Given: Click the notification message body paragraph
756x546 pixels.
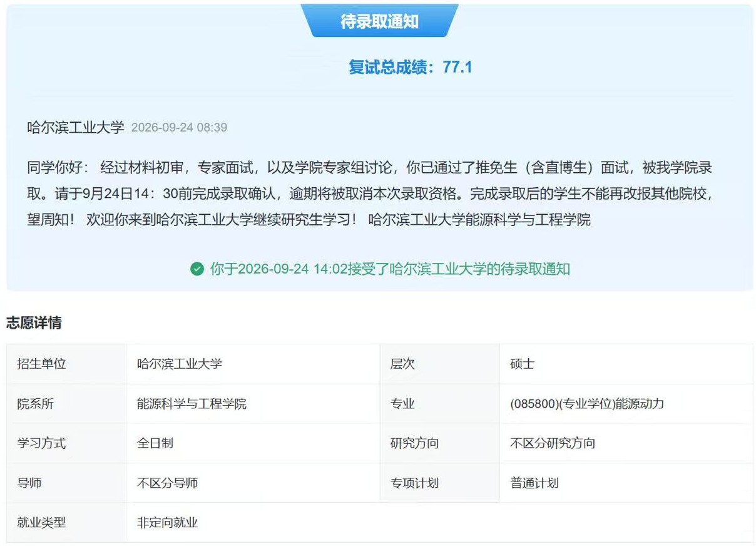Looking at the screenshot, I should (370, 193).
